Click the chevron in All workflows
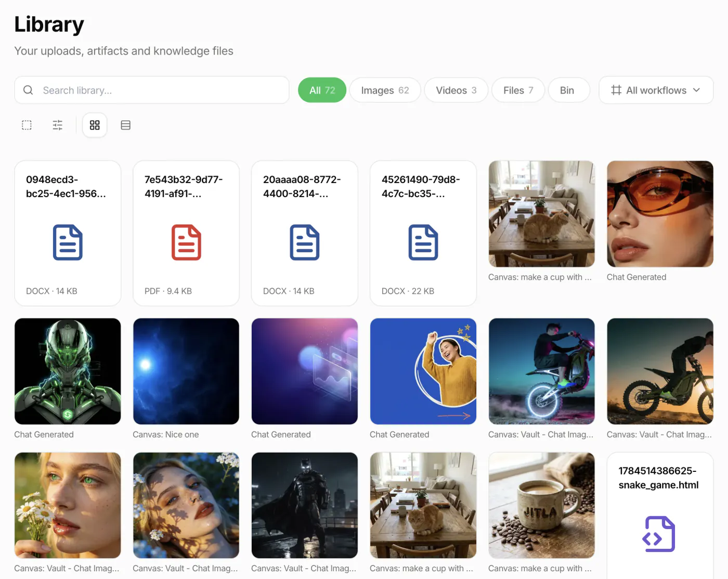Screen dimensions: 728x579 [x=696, y=90]
